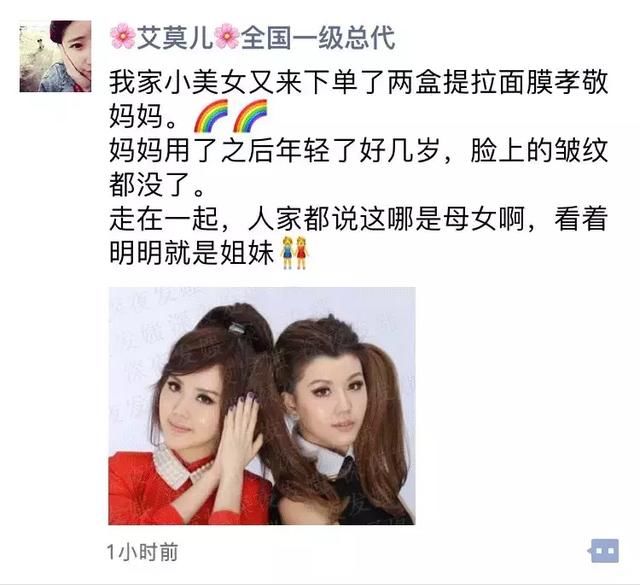This screenshot has height=585, width=640.
Task: Click the two girls holding hands emoji
Action: tap(294, 253)
